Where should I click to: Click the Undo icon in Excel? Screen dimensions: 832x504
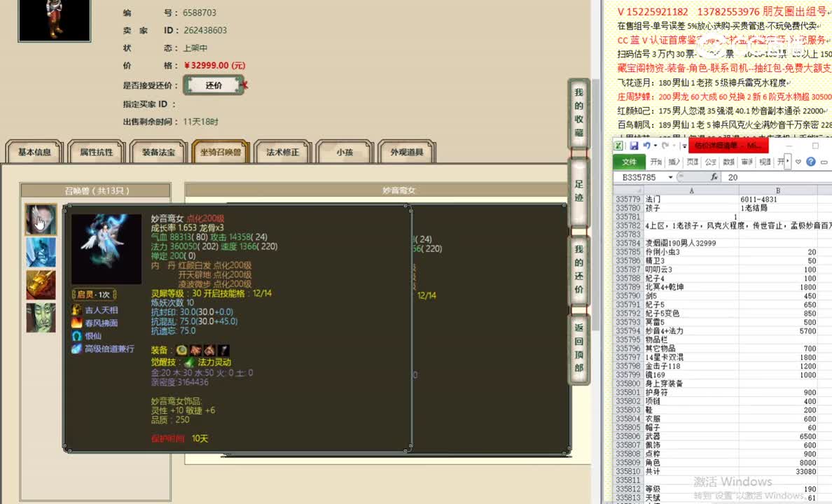(648, 145)
